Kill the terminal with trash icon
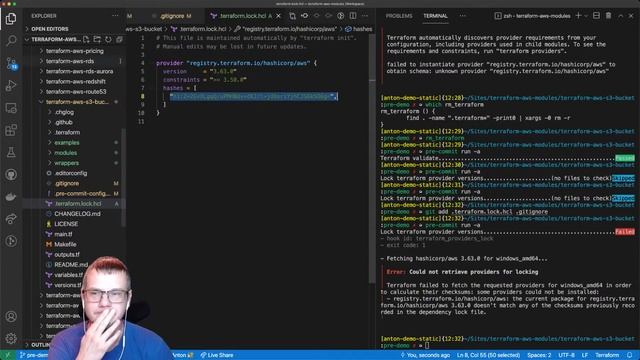Image resolution: width=640 pixels, height=360 pixels. (x=608, y=16)
